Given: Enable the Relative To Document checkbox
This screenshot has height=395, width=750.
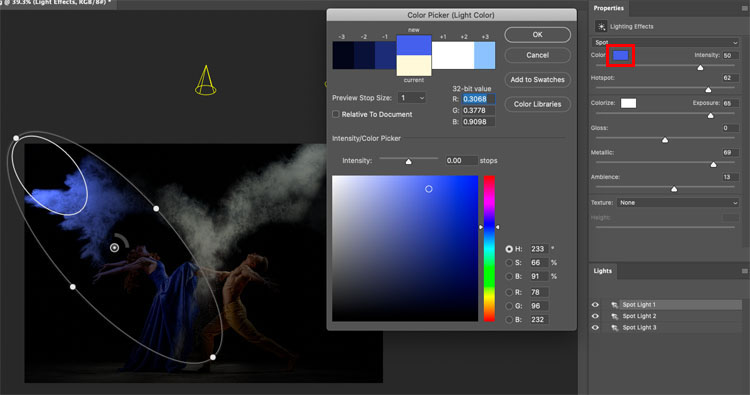Looking at the screenshot, I should pyautogui.click(x=336, y=114).
